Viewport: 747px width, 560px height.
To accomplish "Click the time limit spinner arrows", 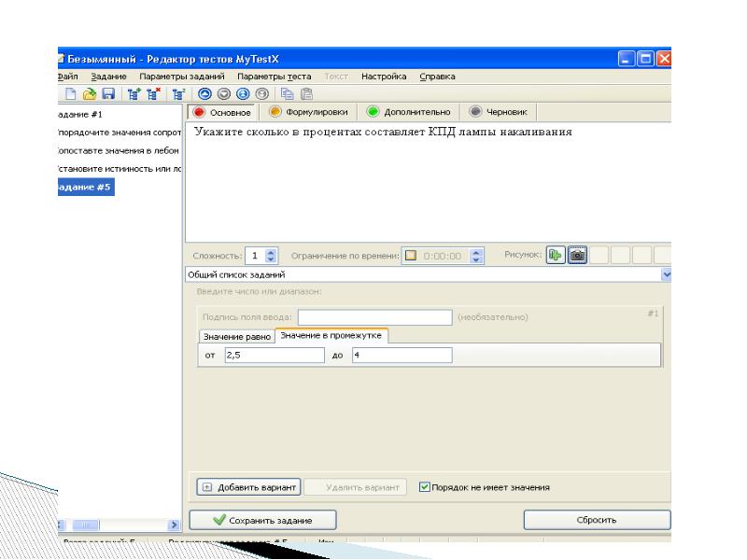I will pos(477,256).
